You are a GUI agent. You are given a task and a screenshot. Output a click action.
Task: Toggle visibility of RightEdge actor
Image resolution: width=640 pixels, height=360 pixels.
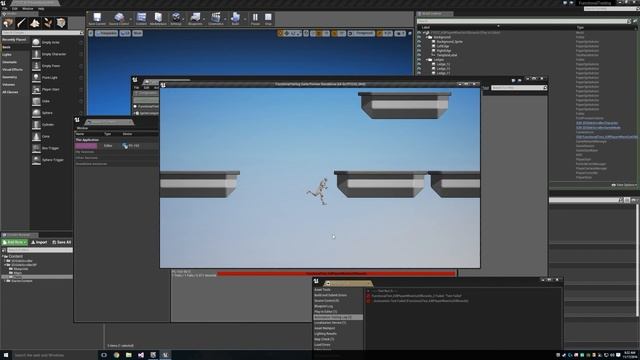pyautogui.click(x=419, y=51)
